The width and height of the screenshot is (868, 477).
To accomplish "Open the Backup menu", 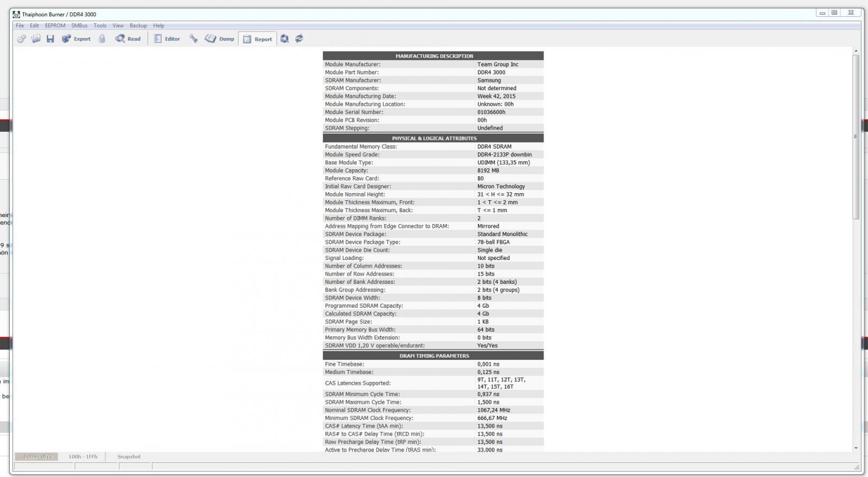I will click(138, 26).
